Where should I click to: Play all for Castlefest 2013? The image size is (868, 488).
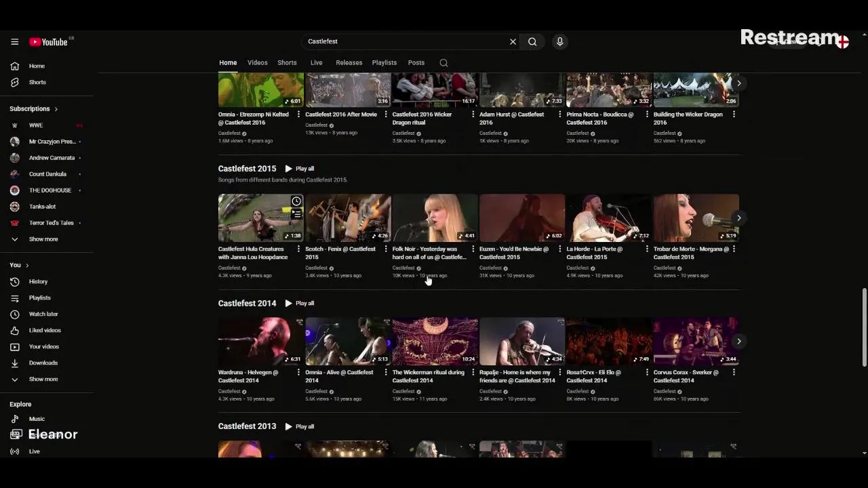[300, 426]
